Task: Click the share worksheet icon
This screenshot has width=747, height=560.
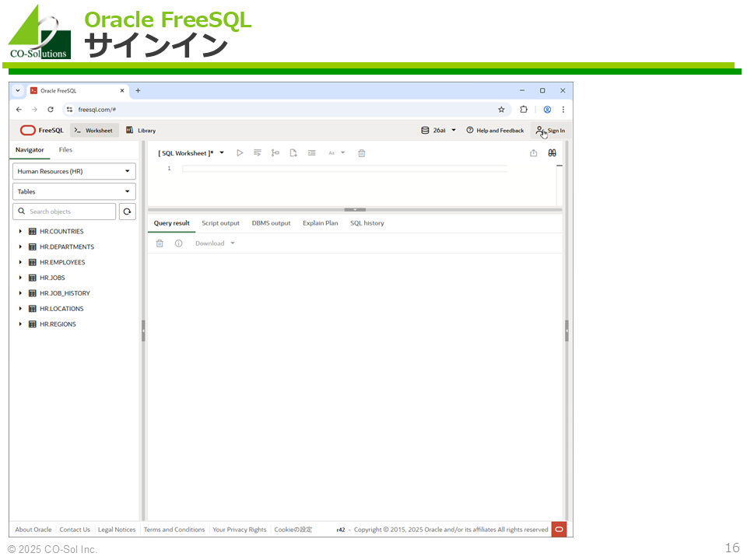Action: [x=534, y=153]
